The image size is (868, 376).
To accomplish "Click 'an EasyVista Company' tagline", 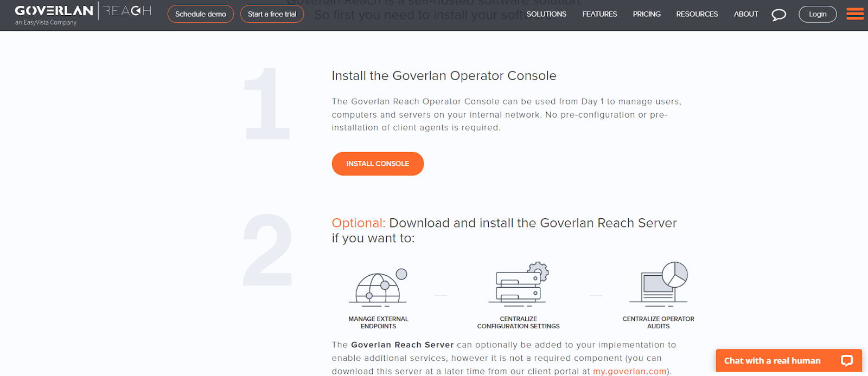I will [x=46, y=23].
